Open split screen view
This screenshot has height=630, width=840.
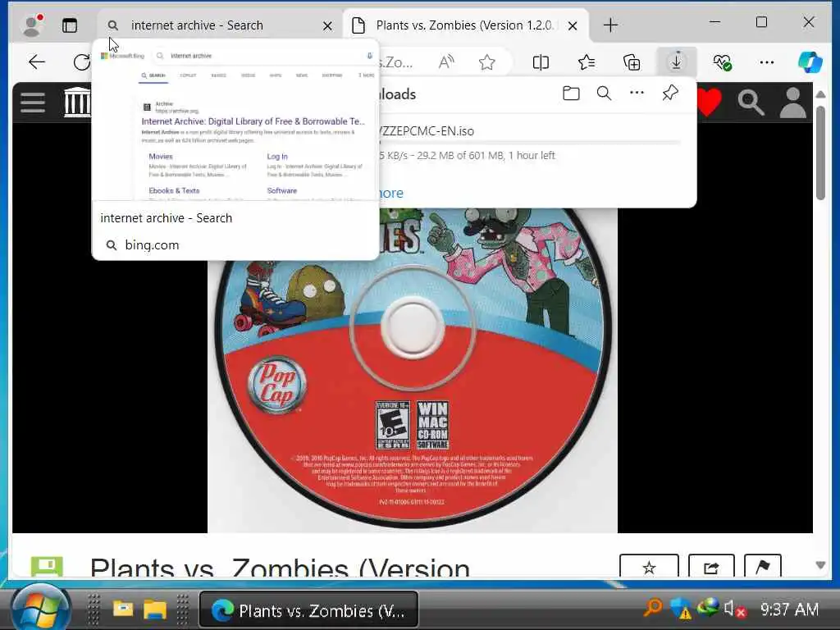click(x=541, y=62)
